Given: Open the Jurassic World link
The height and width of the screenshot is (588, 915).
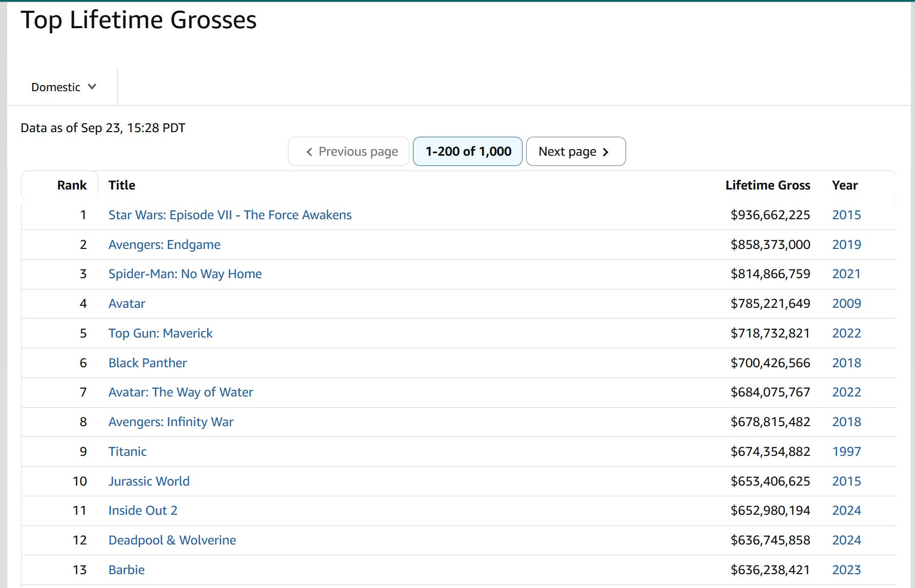Looking at the screenshot, I should click(x=149, y=481).
